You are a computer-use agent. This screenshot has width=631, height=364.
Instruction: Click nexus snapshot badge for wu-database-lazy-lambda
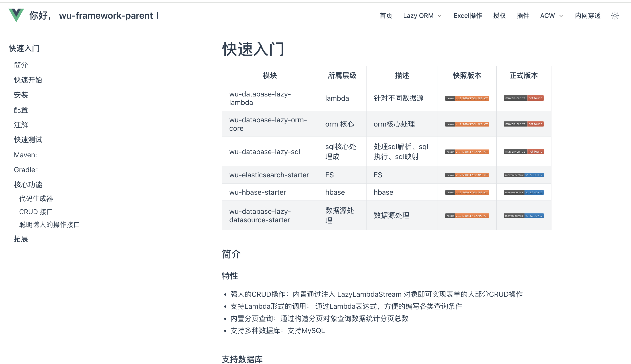[x=467, y=98]
